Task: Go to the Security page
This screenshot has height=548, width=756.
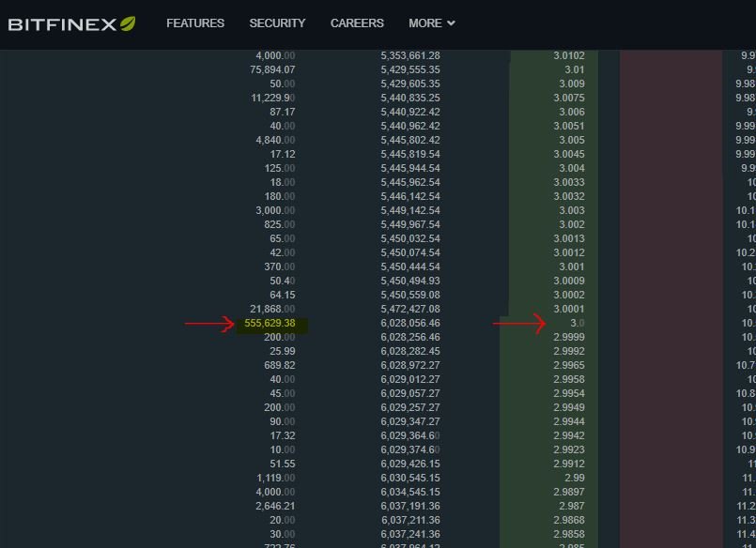Action: tap(277, 23)
